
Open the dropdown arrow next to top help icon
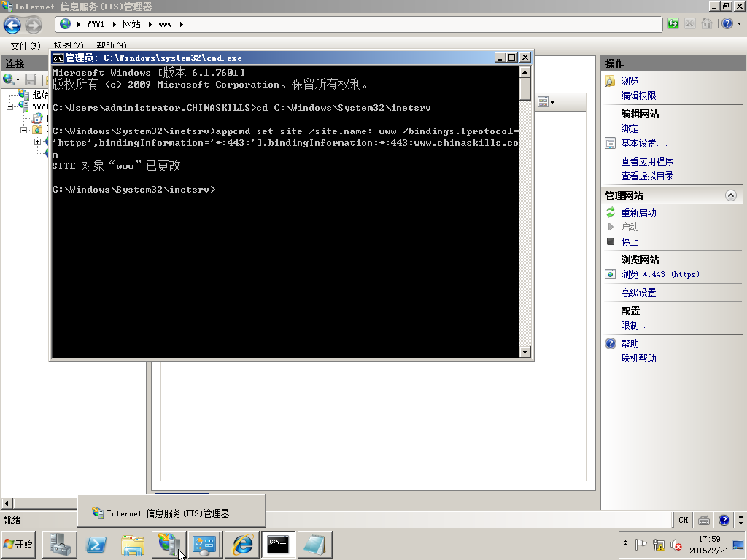740,24
